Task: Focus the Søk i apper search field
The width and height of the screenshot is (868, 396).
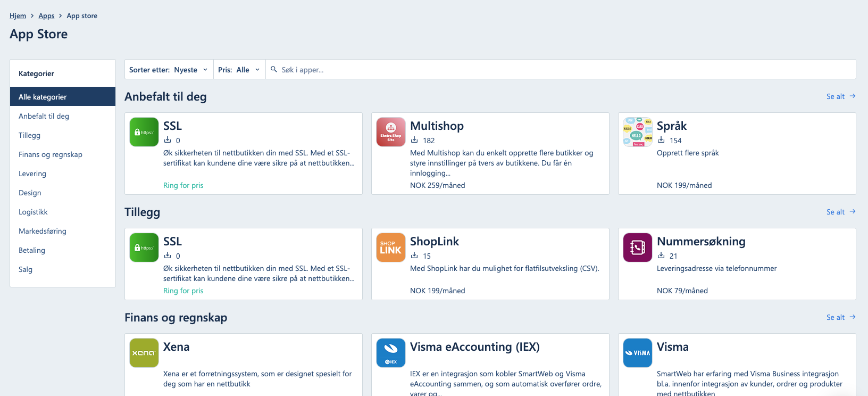Action: click(x=561, y=70)
